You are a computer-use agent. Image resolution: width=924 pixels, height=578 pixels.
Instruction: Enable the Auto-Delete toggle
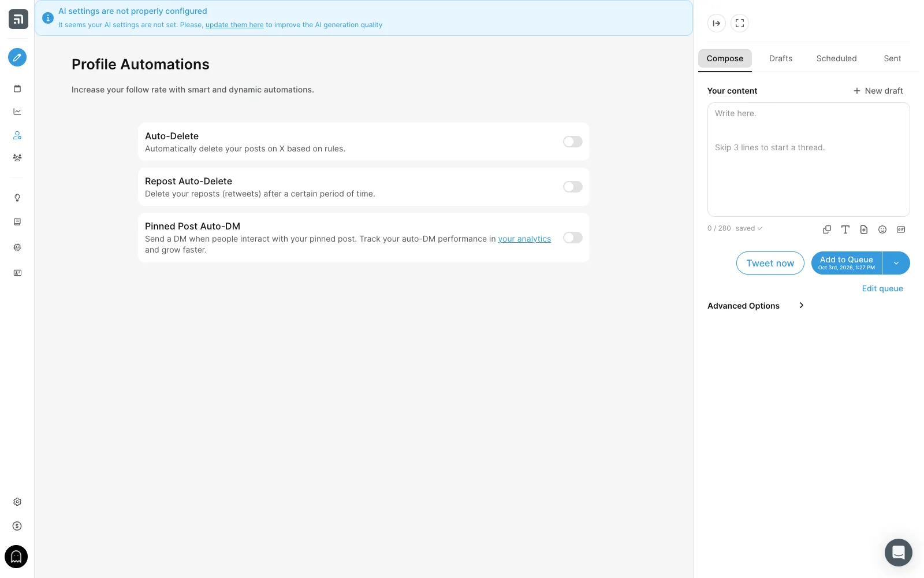(573, 142)
